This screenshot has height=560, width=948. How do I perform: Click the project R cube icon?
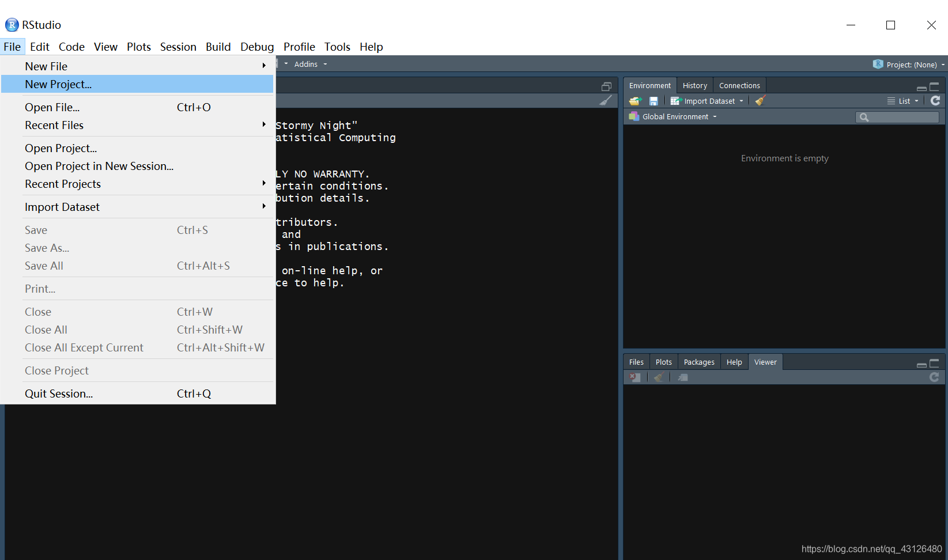878,64
